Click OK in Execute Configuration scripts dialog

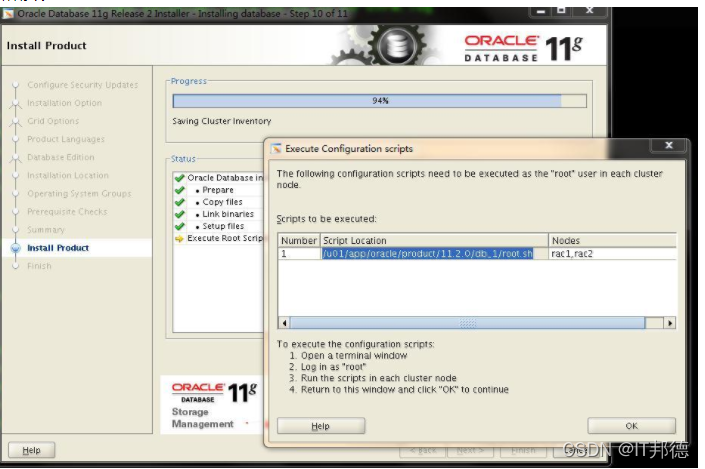click(631, 425)
